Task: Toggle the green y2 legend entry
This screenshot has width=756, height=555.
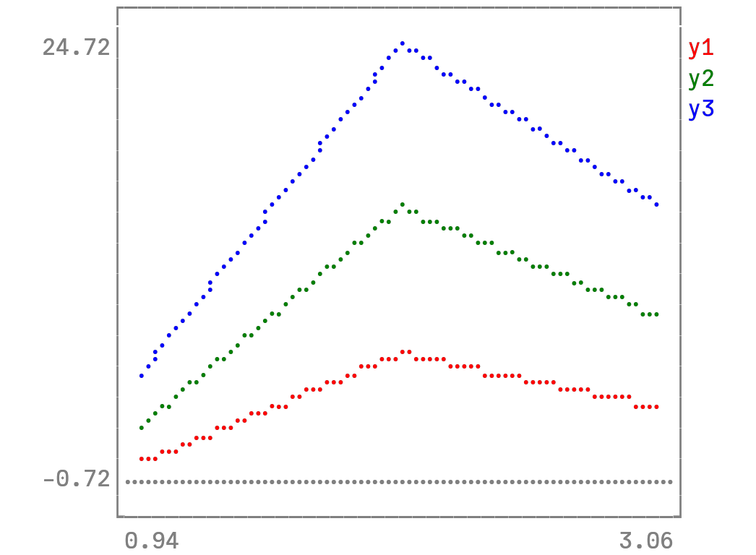Action: pos(700,79)
